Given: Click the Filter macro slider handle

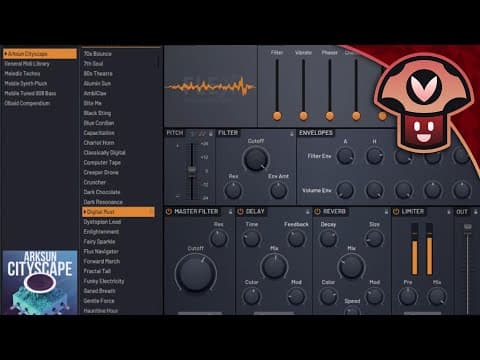Looking at the screenshot, I should pos(277,116).
